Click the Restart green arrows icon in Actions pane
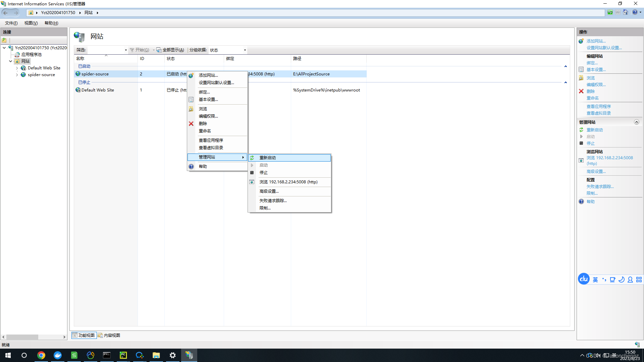The width and height of the screenshot is (644, 362). click(581, 130)
